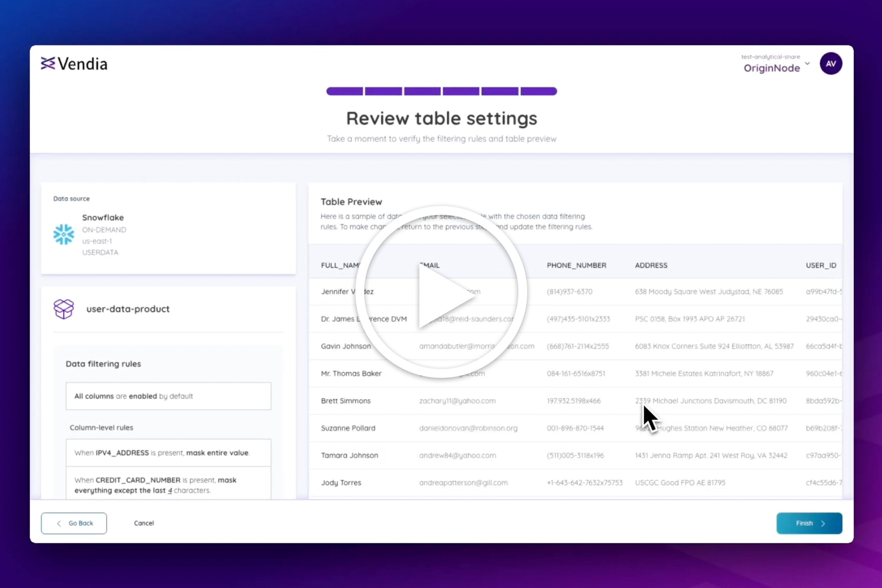Play the video using center play button

point(441,292)
